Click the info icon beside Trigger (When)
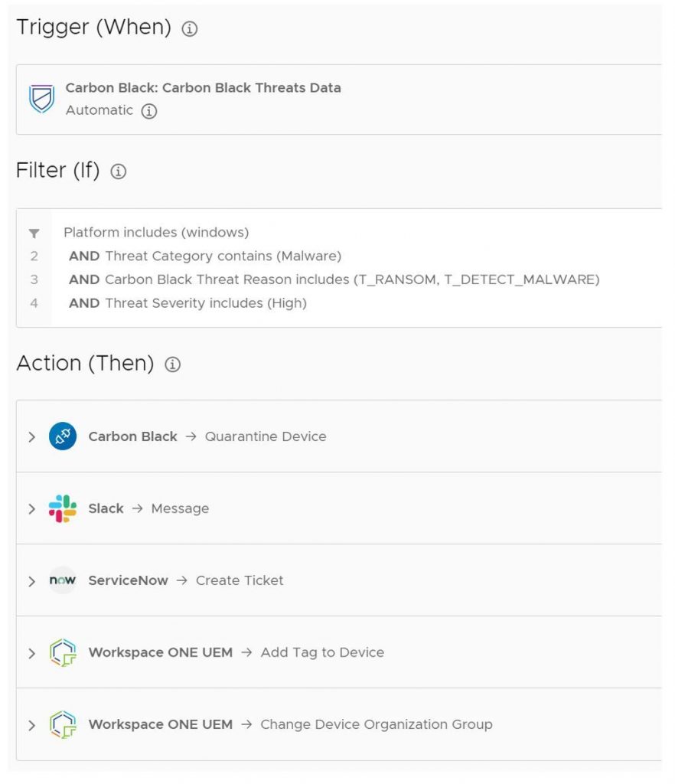 click(190, 29)
